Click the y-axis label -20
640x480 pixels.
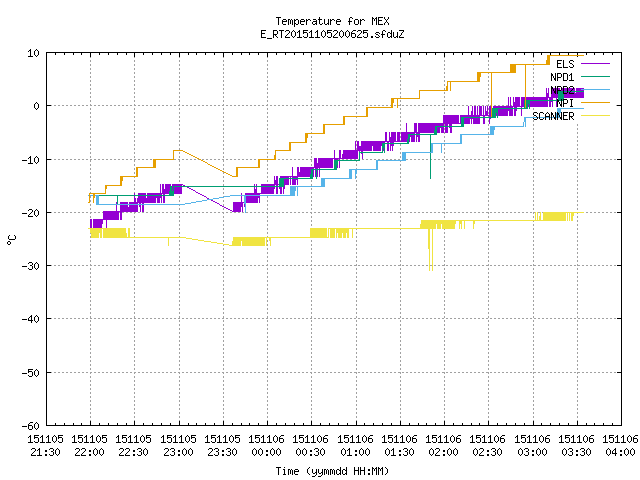[x=31, y=213]
